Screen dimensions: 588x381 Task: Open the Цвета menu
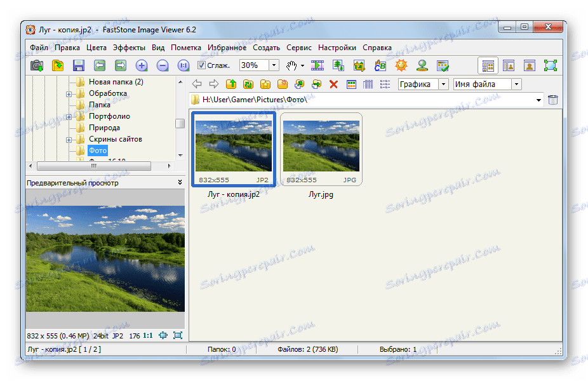[97, 48]
